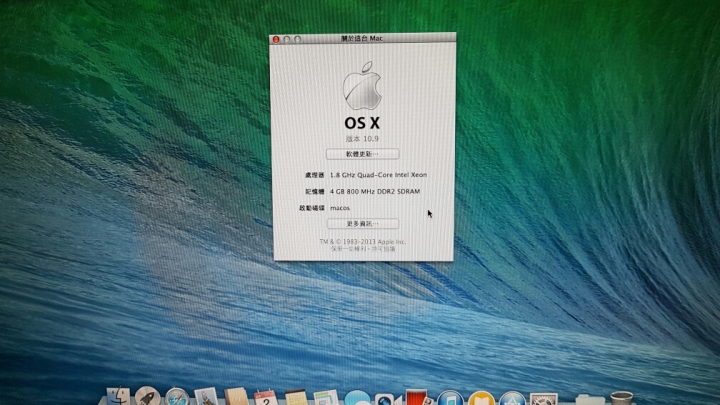Click the zoom button of About window

[298, 39]
